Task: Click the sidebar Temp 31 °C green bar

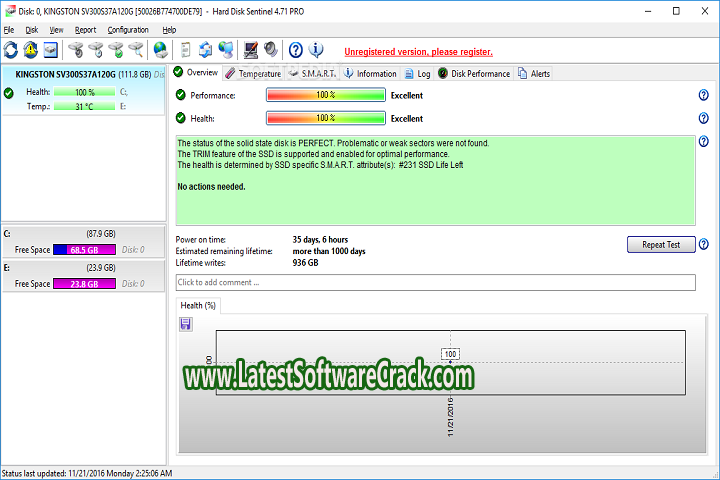Action: pyautogui.click(x=84, y=107)
